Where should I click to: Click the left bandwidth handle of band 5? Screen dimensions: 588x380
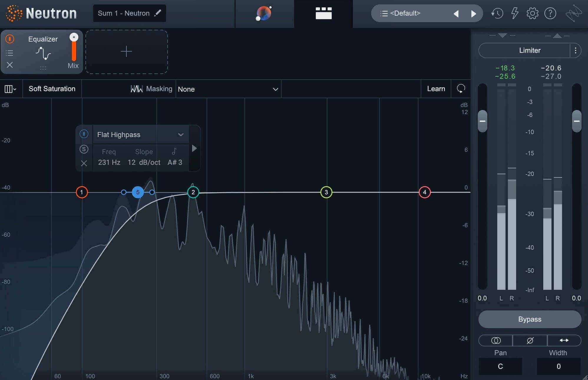click(x=124, y=192)
